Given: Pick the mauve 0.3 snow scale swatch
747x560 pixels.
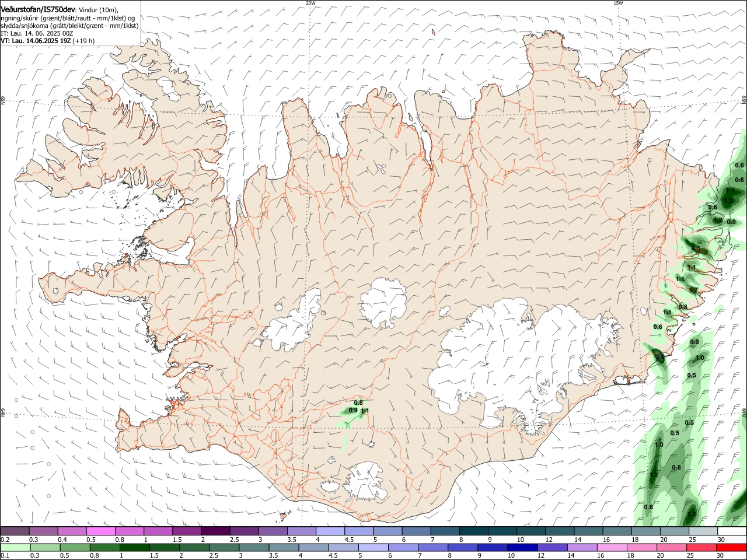Looking at the screenshot, I should pos(43,531).
